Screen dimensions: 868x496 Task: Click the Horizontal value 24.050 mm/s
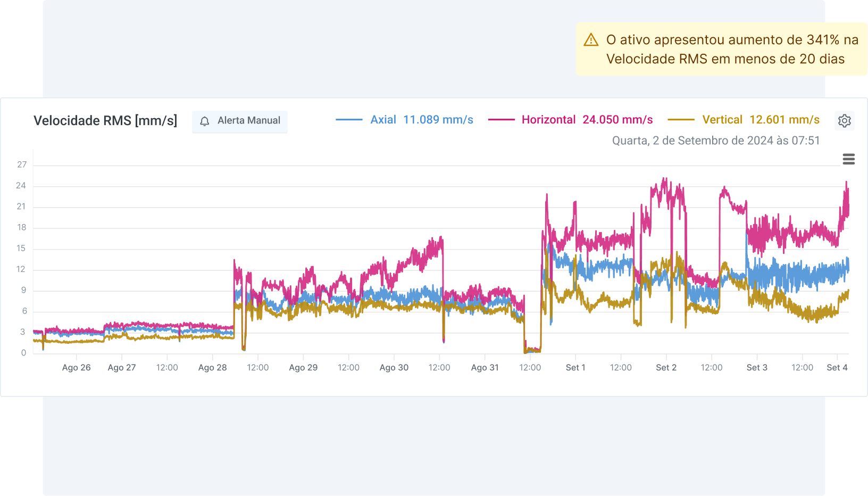[x=617, y=120]
